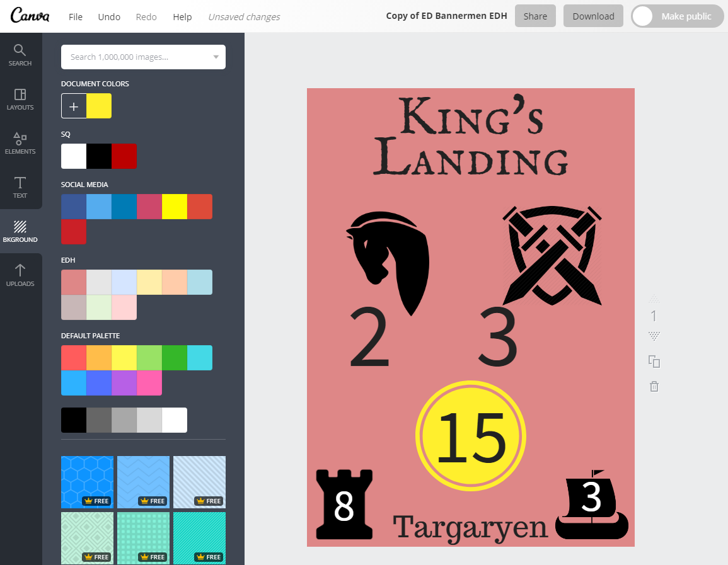Open the Text sidebar tab

coord(20,188)
